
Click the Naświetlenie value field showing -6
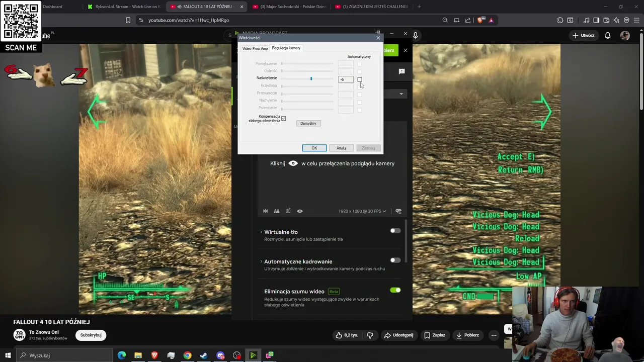[x=346, y=79]
